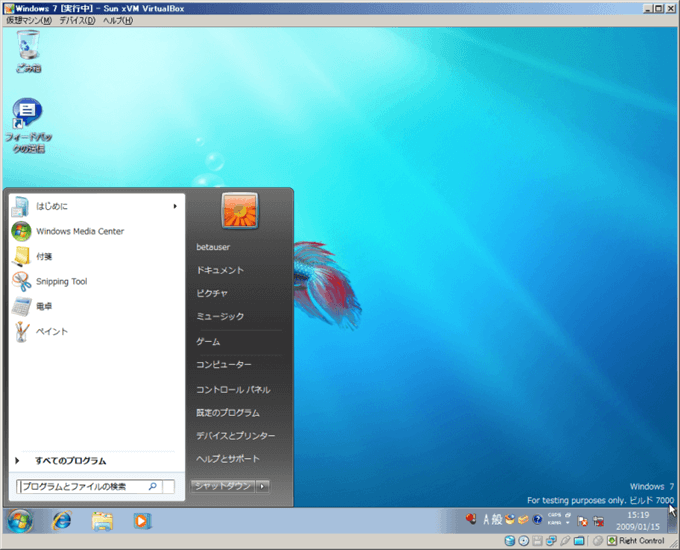680x550 pixels.
Task: Expand the はじめに submenu arrow
Action: pos(175,206)
